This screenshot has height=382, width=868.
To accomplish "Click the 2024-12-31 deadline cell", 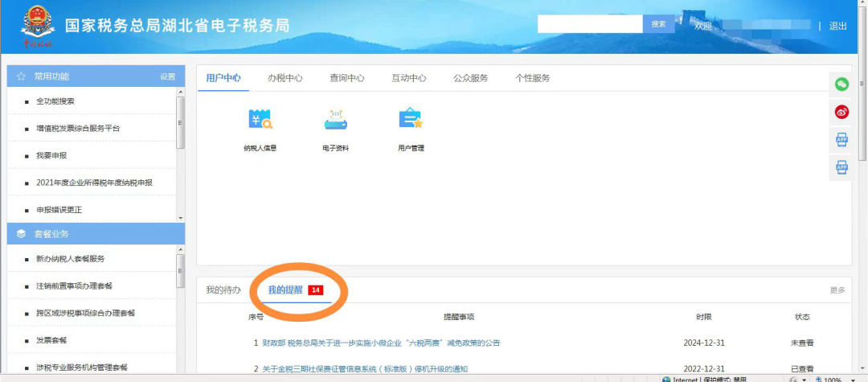I will (703, 343).
